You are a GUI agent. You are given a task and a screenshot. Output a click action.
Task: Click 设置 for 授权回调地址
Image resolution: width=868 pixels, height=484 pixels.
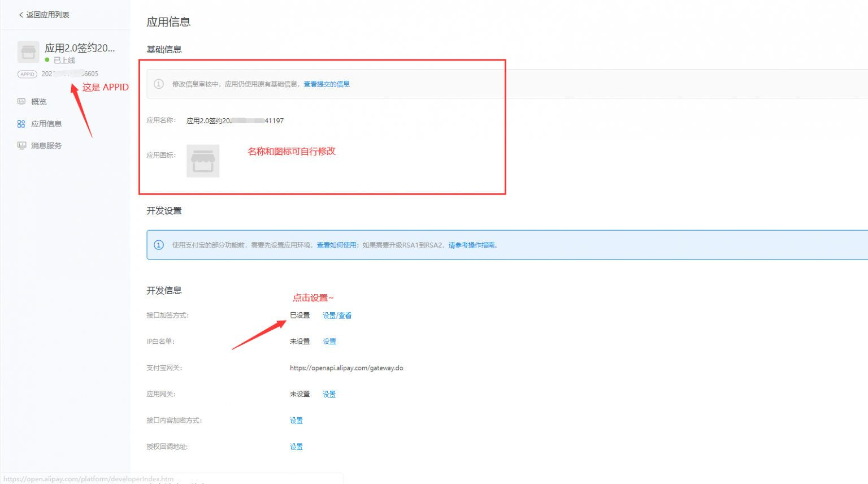[296, 446]
